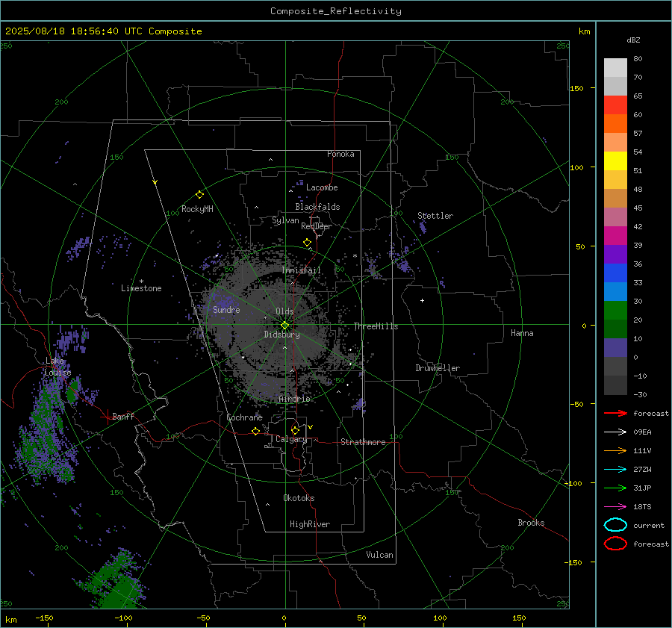Click the Olds label
Image resolution: width=672 pixels, height=628 pixels.
click(x=284, y=311)
